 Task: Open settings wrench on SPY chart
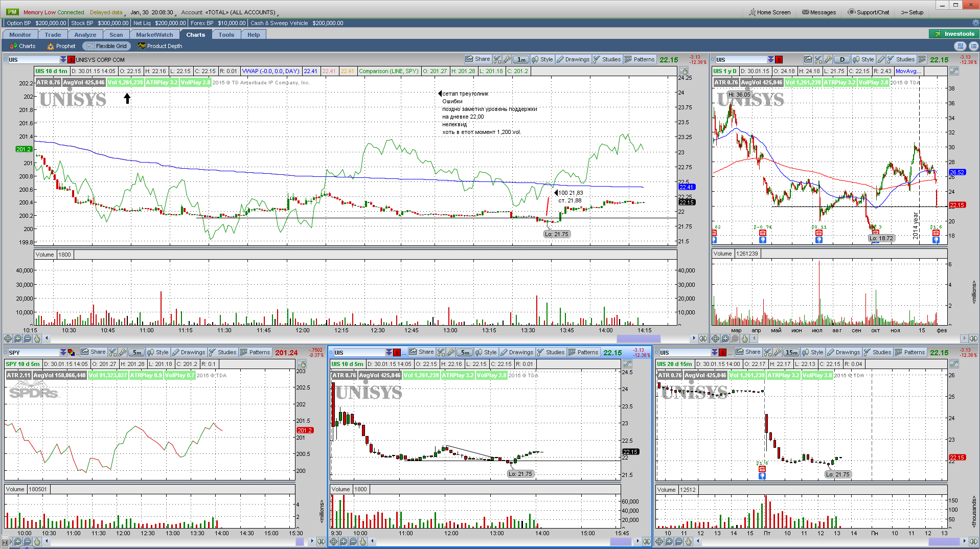(123, 352)
